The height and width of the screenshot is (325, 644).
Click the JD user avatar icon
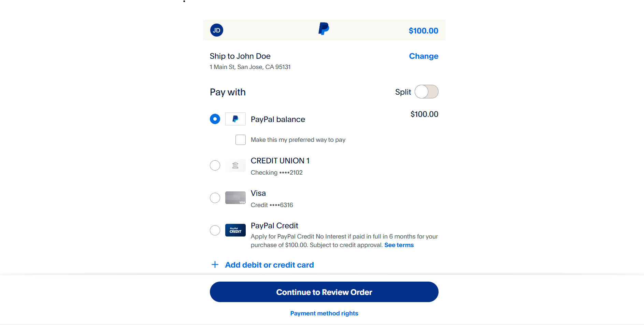tap(216, 30)
